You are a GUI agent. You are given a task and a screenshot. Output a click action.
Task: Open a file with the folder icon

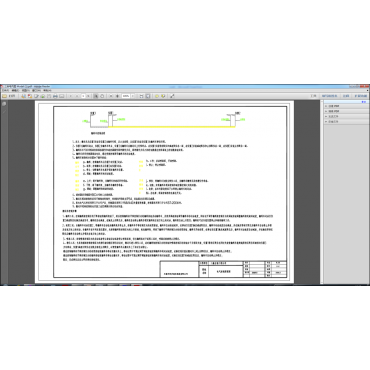(5, 96)
